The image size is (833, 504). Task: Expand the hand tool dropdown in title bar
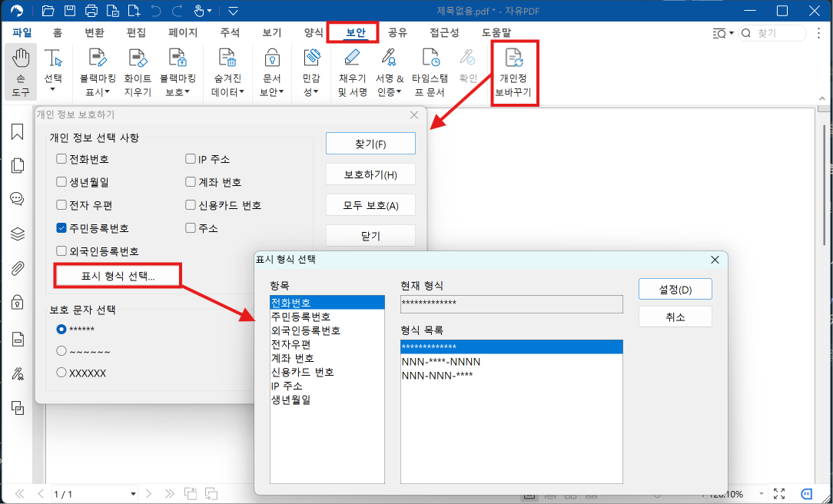(210, 12)
